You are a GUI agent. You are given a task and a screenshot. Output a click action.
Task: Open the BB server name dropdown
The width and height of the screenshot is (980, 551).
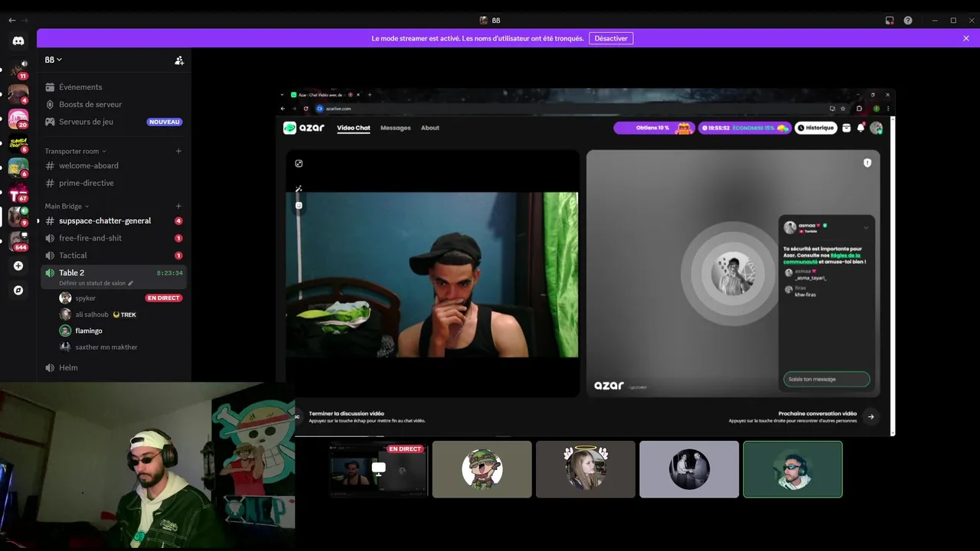coord(54,60)
